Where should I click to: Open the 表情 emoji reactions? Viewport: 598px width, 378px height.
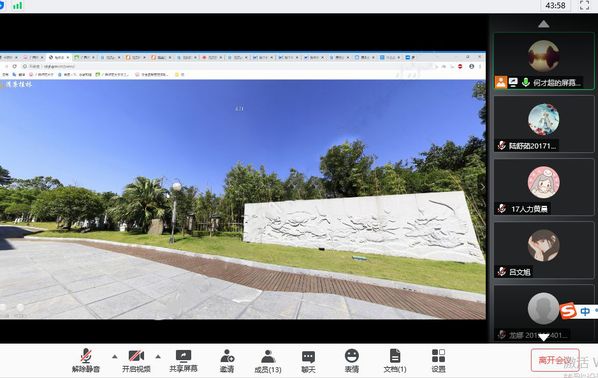coord(352,361)
